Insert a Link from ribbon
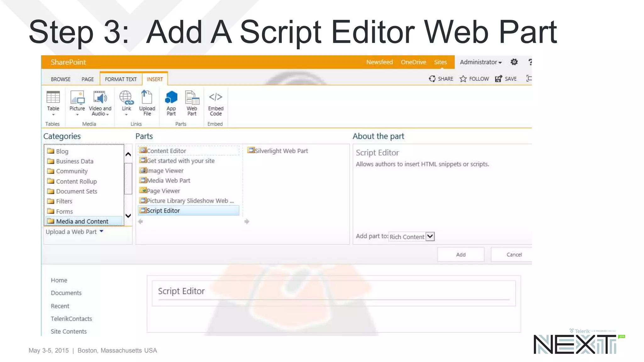 [126, 103]
